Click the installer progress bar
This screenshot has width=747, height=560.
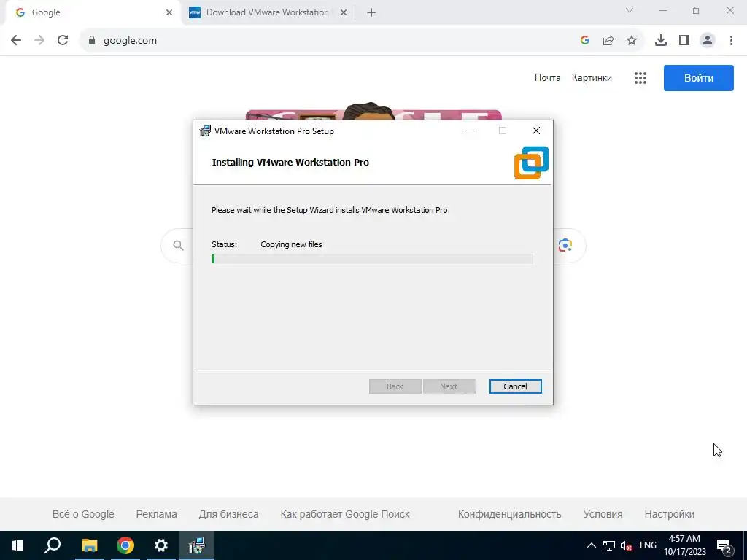click(x=372, y=259)
